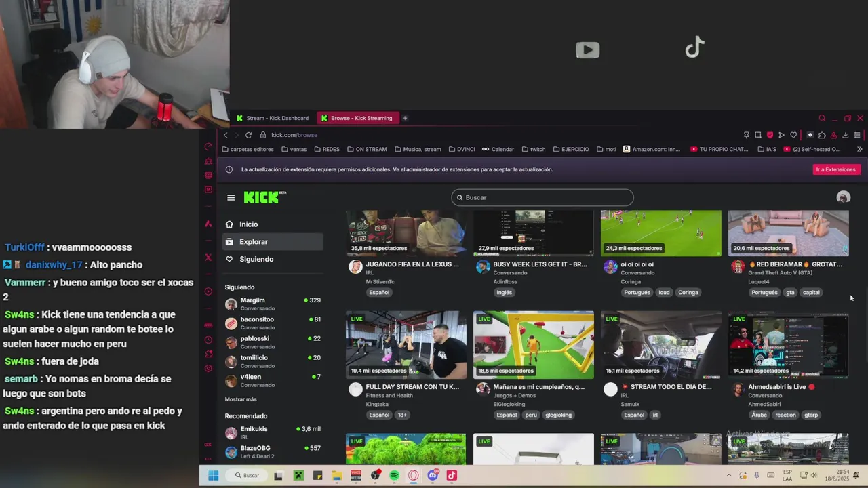Open Emikukis recommended channel
Screen dimensions: 868x488
coord(273,432)
